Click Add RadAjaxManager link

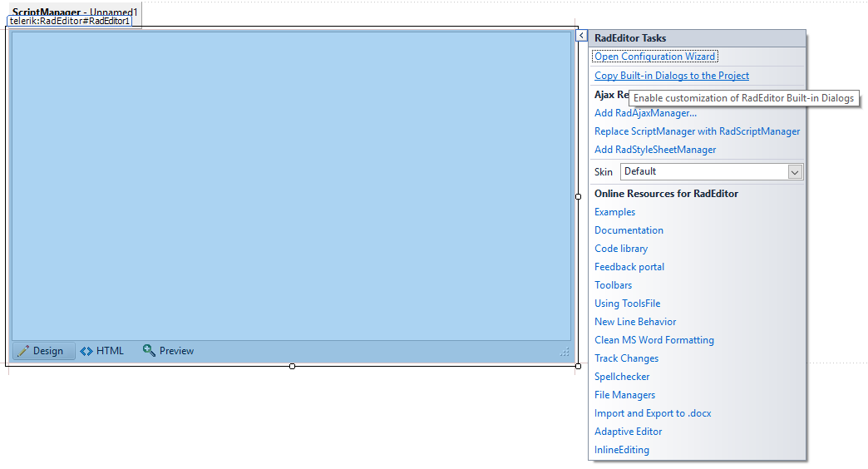pyautogui.click(x=645, y=113)
